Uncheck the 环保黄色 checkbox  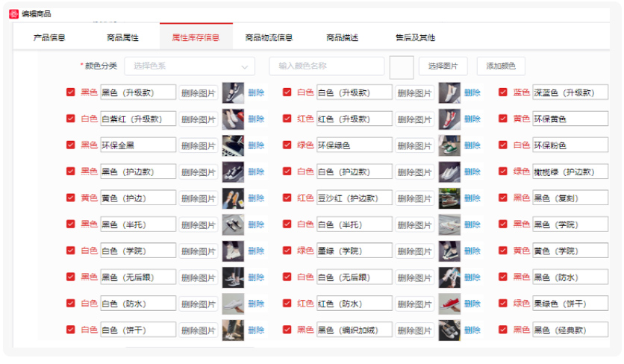pyautogui.click(x=503, y=119)
